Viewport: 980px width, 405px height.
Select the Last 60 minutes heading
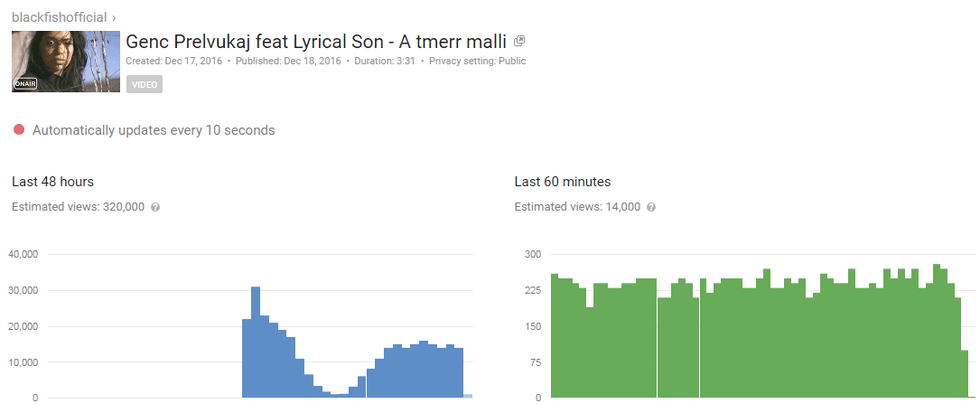click(562, 182)
